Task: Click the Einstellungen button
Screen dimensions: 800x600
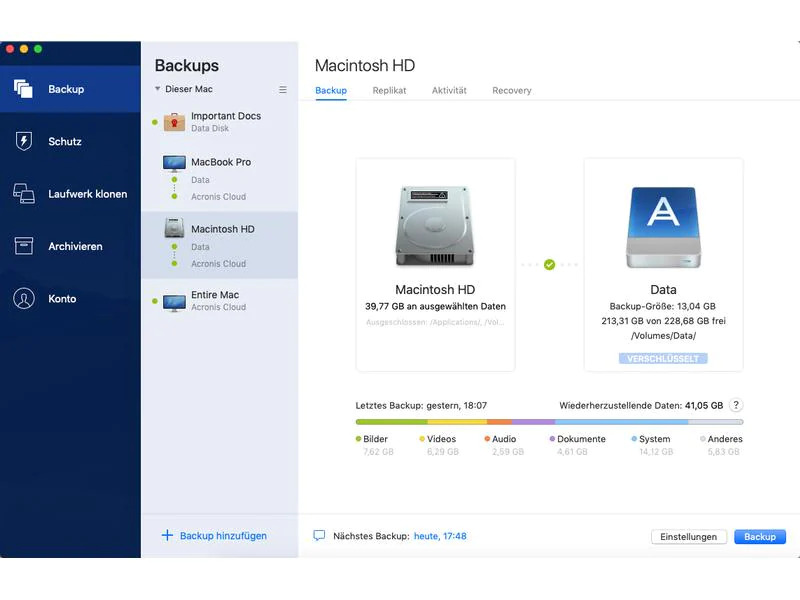Action: 688,537
